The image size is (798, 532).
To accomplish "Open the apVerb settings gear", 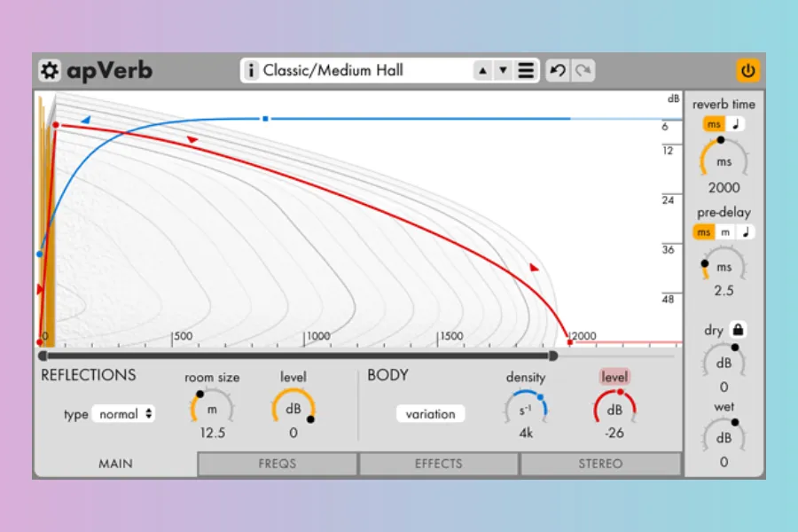I will point(51,71).
